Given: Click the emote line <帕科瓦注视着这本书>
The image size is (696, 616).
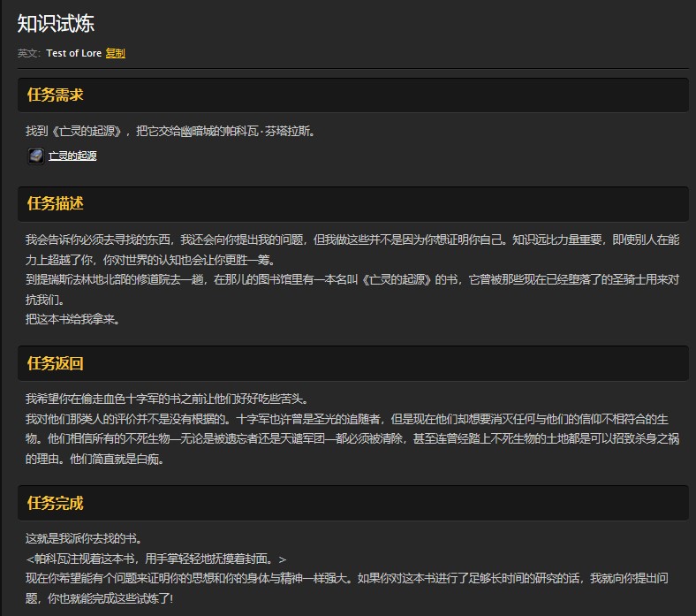Looking at the screenshot, I should [156, 559].
